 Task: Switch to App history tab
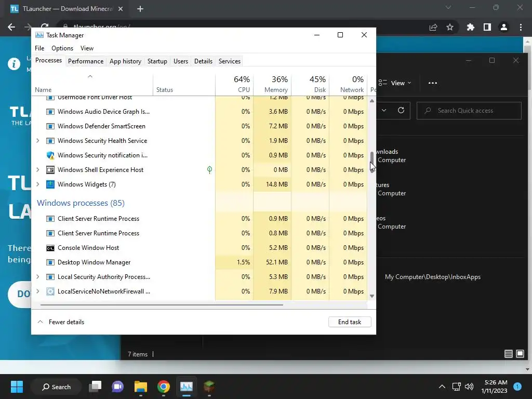click(x=125, y=61)
